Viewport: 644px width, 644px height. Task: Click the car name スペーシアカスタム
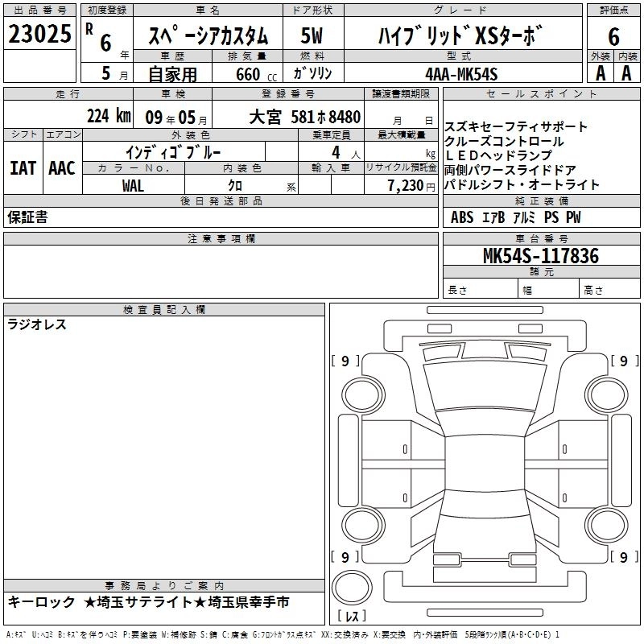[x=209, y=36]
